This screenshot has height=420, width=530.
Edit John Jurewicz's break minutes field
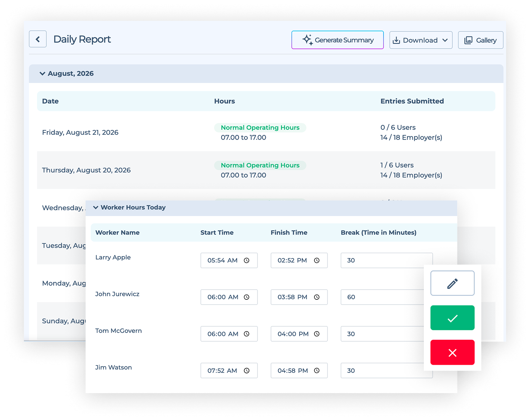[383, 297]
